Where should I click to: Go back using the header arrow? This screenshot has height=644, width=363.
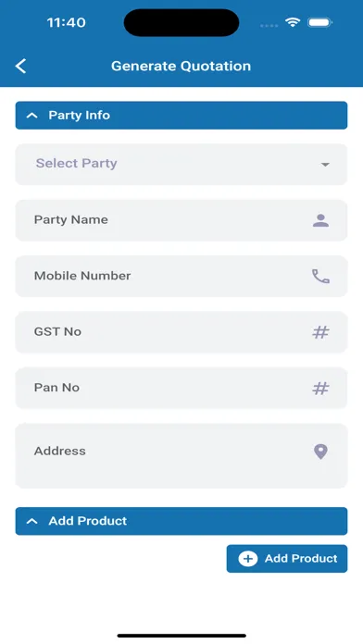21,66
